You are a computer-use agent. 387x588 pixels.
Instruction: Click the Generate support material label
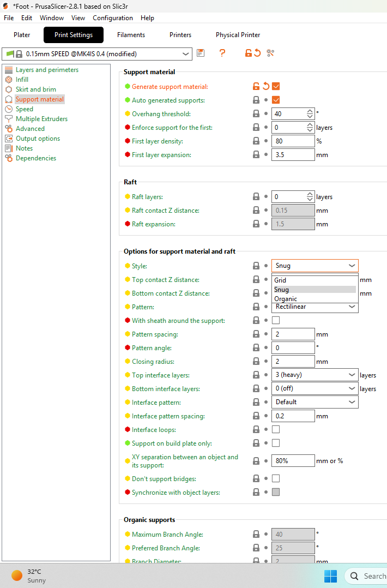(170, 87)
